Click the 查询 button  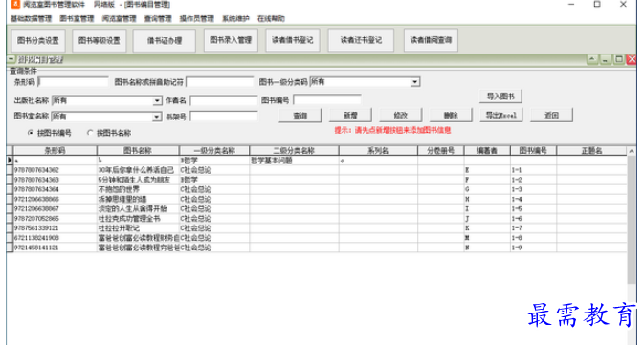300,116
